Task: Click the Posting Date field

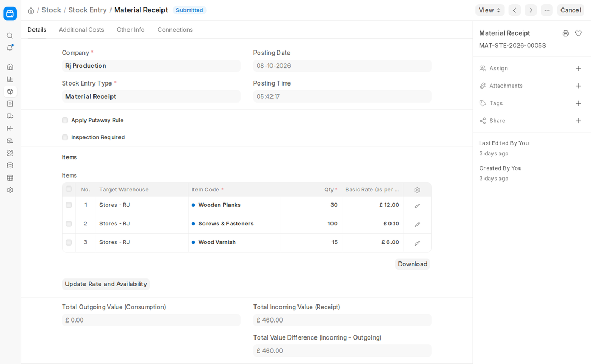Action: click(342, 66)
